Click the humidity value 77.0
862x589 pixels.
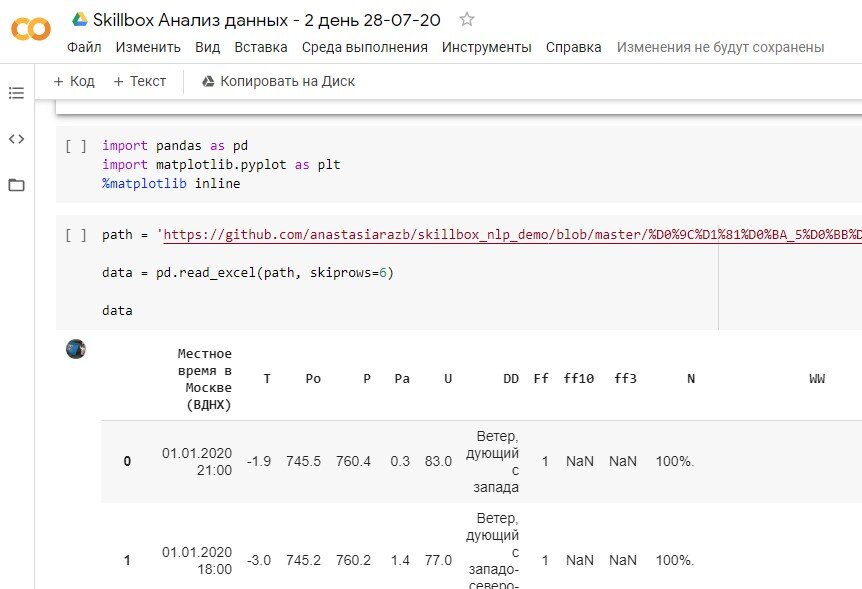tap(438, 560)
